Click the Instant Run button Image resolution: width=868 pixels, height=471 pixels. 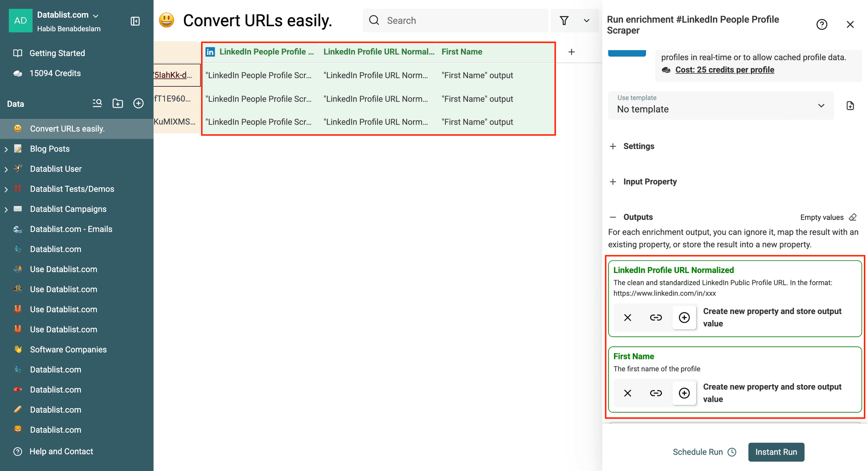click(776, 452)
